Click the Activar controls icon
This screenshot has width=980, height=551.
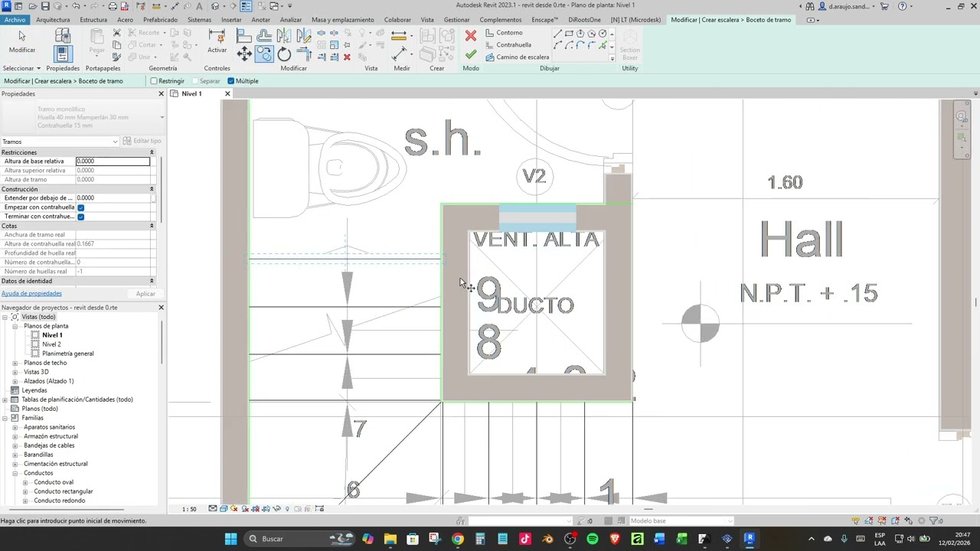pos(217,40)
